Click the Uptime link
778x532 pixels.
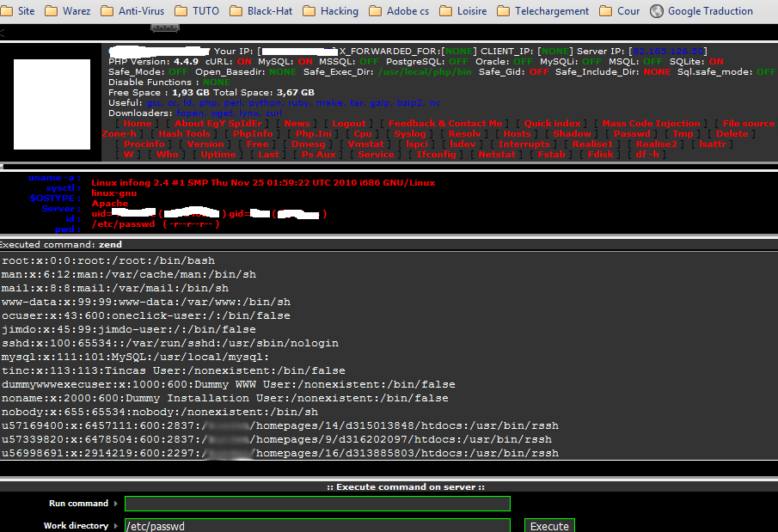[218, 155]
